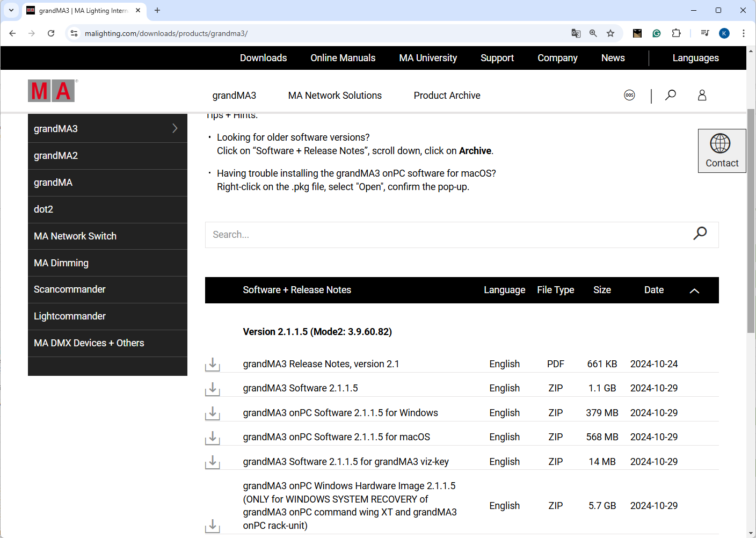Open MA DMX Devices + Others link

pos(89,343)
